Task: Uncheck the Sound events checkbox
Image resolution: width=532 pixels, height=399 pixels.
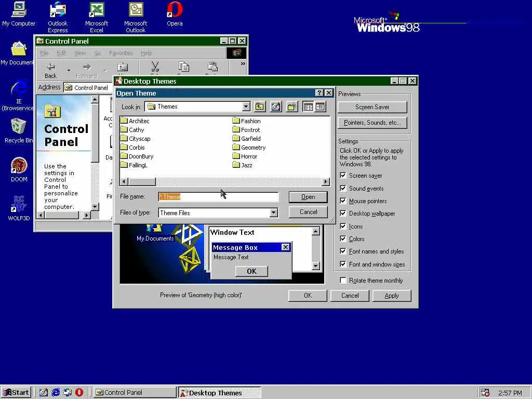Action: coord(343,188)
